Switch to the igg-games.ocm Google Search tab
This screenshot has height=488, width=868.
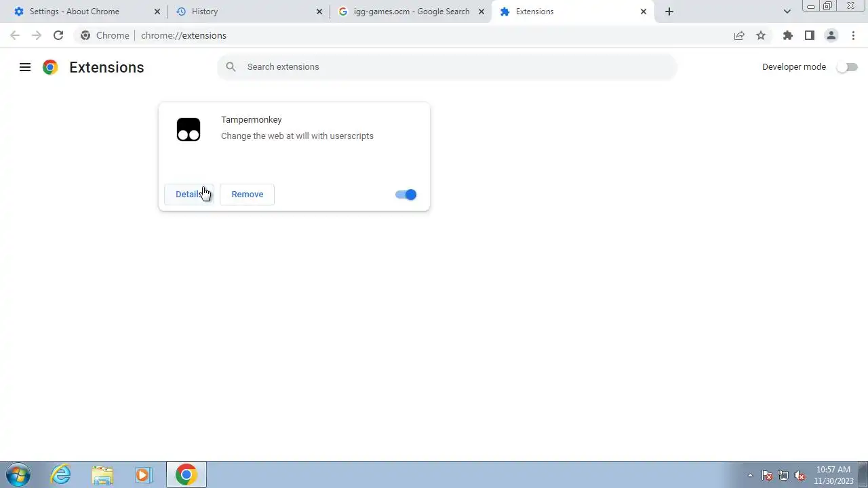click(412, 12)
